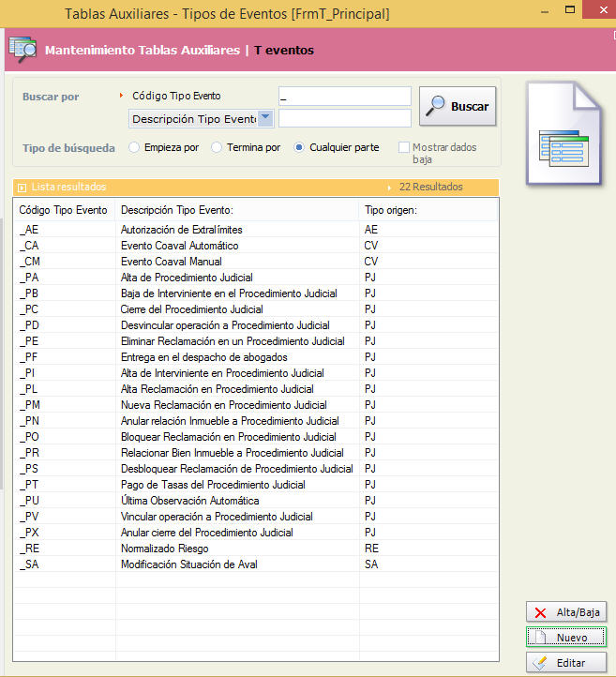Click the Buscar search button
Screen dimensions: 616x677
point(458,106)
